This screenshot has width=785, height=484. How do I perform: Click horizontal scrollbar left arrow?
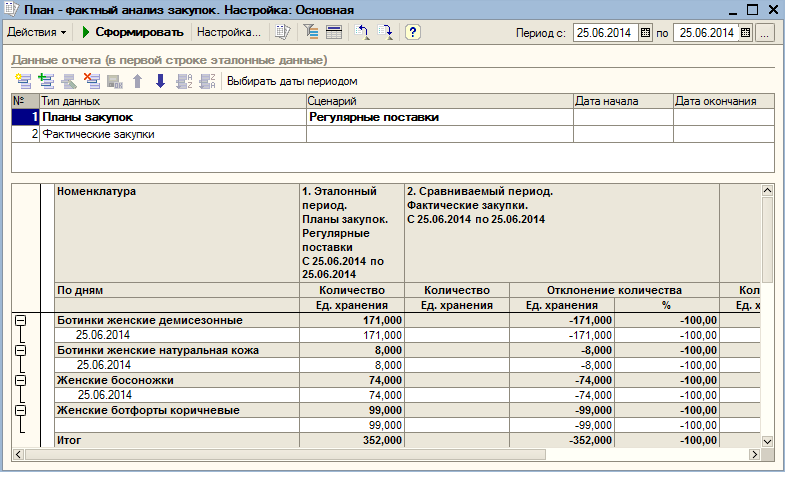(x=18, y=454)
